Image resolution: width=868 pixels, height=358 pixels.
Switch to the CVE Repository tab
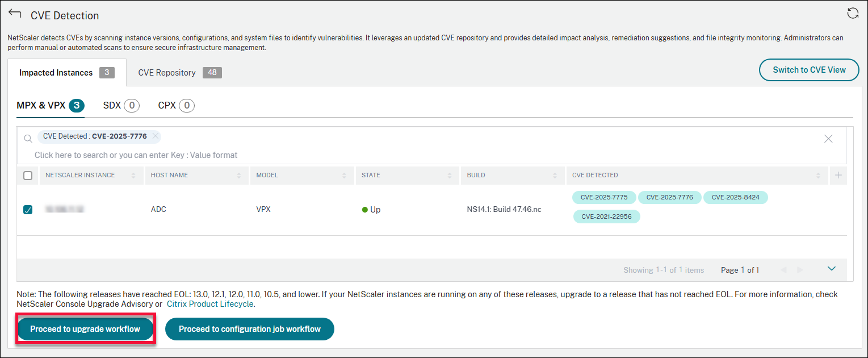click(x=179, y=73)
